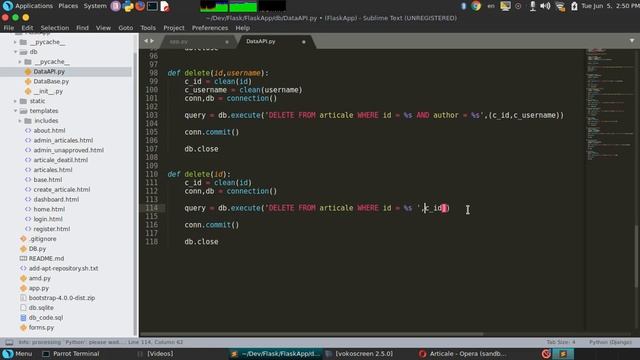Open the Tools menu
Viewport: 640px width, 360px height.
(148, 28)
